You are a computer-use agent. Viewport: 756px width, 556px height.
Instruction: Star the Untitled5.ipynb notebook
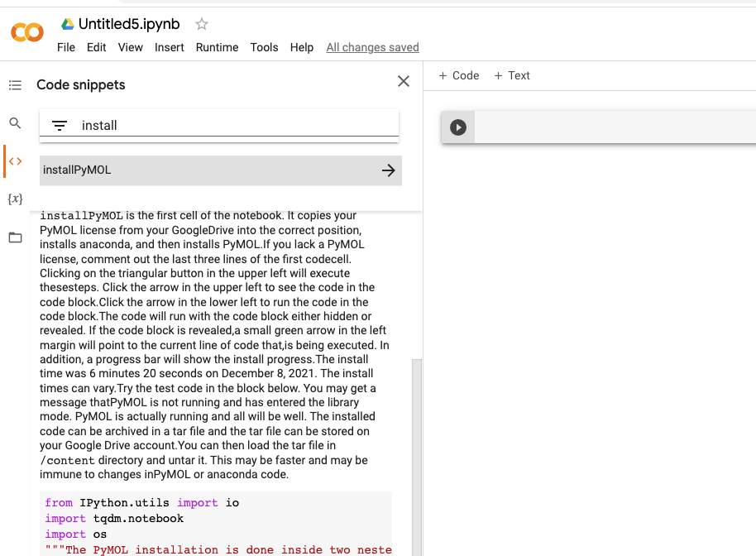coord(202,24)
